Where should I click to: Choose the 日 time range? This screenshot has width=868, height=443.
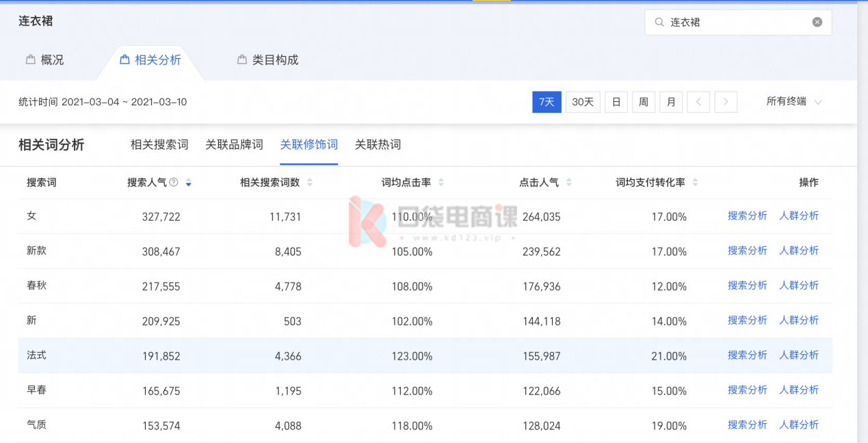(616, 102)
